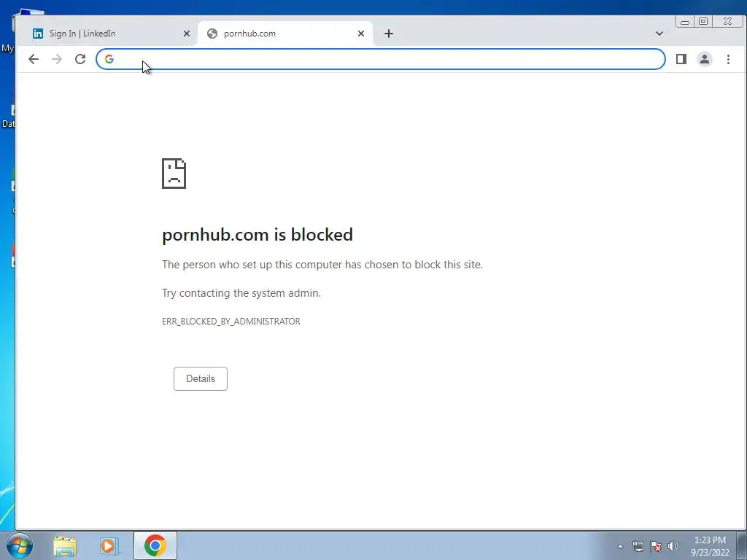Screen dimensions: 747x560
Task: Open the Action Center flag icon
Action: point(656,546)
